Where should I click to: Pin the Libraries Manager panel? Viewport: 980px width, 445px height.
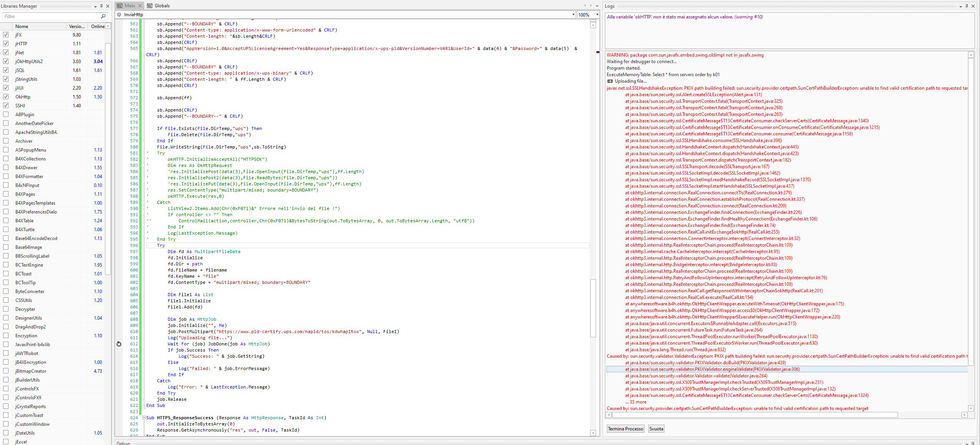(102, 6)
